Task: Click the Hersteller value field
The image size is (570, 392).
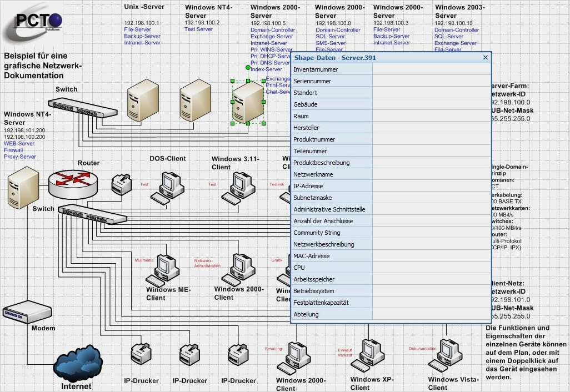Action: (x=432, y=128)
